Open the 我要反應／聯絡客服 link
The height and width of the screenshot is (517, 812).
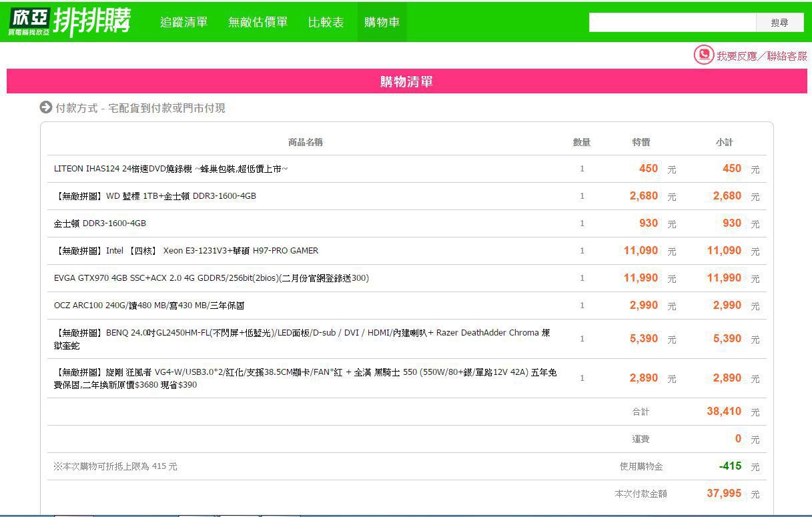pyautogui.click(x=762, y=56)
